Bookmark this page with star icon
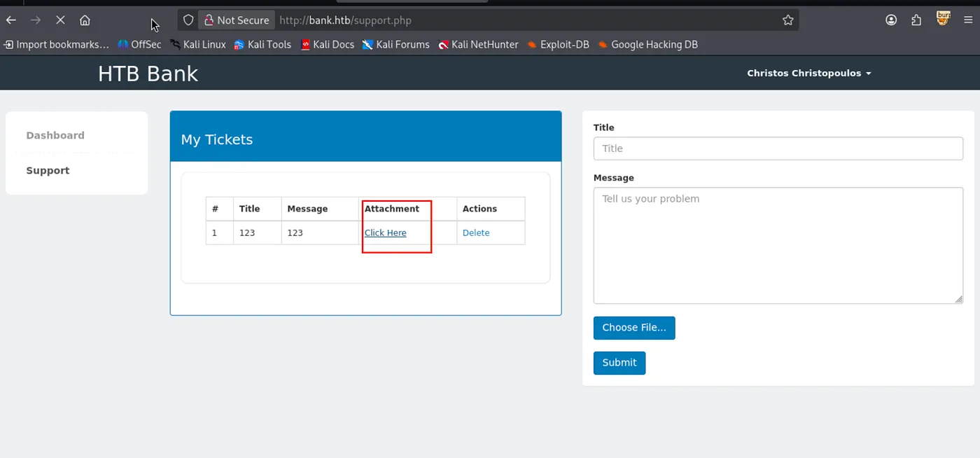 [x=787, y=20]
